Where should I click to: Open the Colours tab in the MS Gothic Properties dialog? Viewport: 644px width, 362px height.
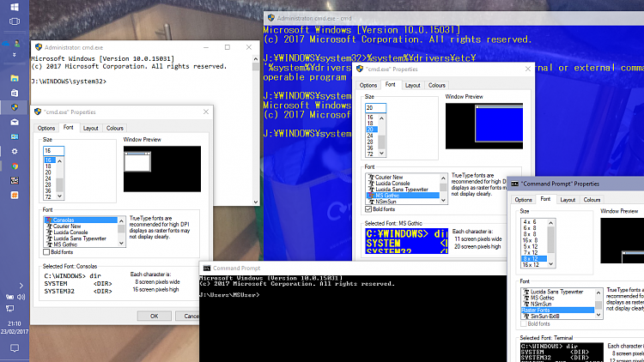436,86
